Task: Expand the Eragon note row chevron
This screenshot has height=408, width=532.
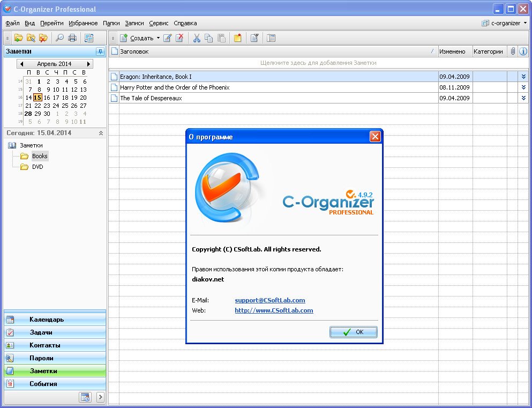Action: click(523, 77)
